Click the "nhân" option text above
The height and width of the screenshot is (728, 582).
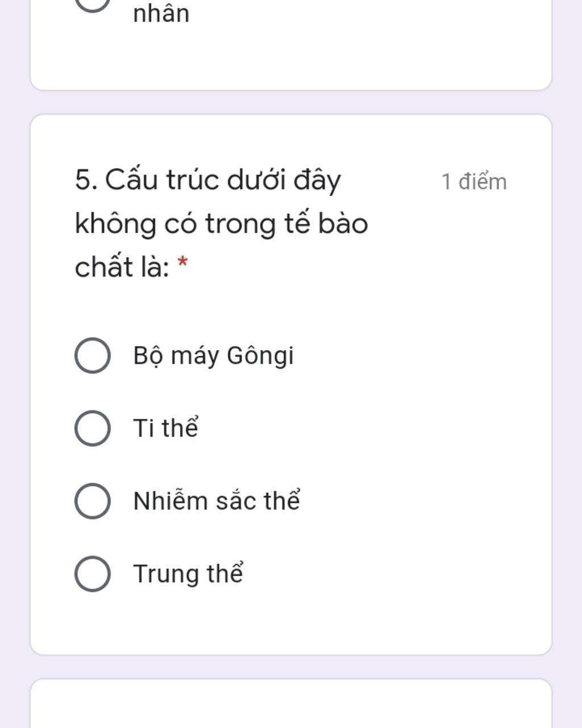point(161,13)
